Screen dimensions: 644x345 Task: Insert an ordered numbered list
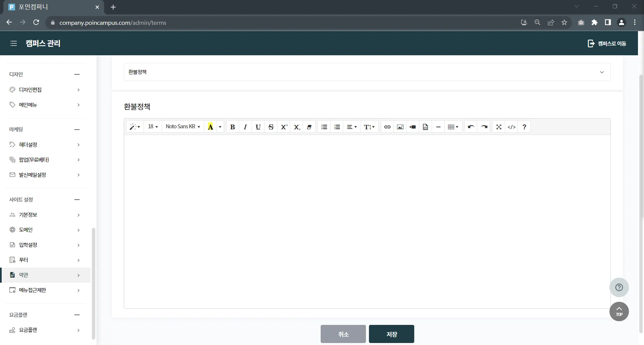click(337, 127)
